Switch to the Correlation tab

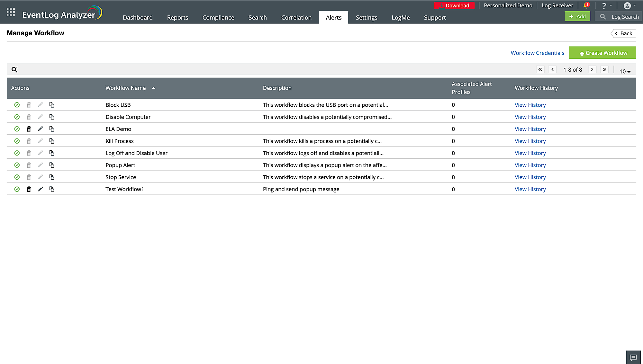(296, 17)
